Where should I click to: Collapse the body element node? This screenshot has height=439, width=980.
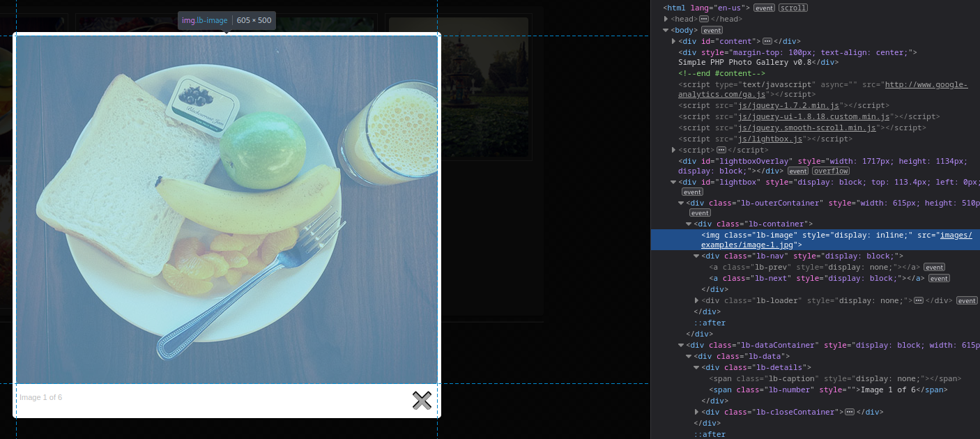click(x=666, y=30)
